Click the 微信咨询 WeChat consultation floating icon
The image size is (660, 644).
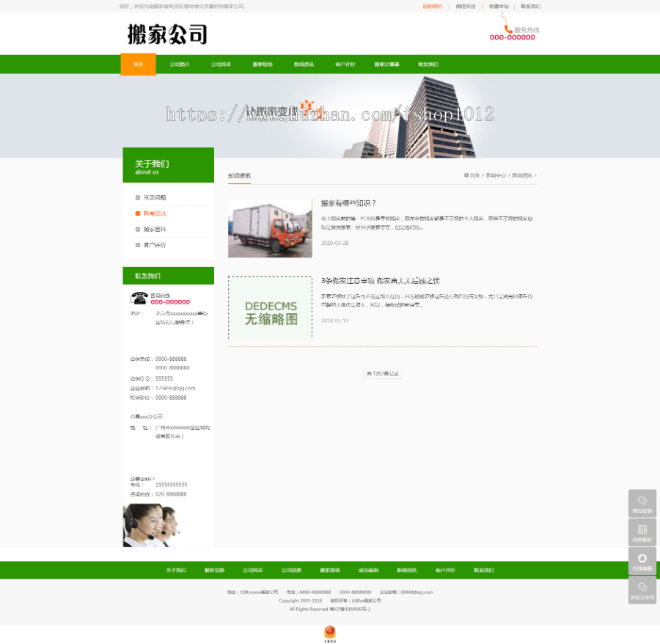[642, 503]
